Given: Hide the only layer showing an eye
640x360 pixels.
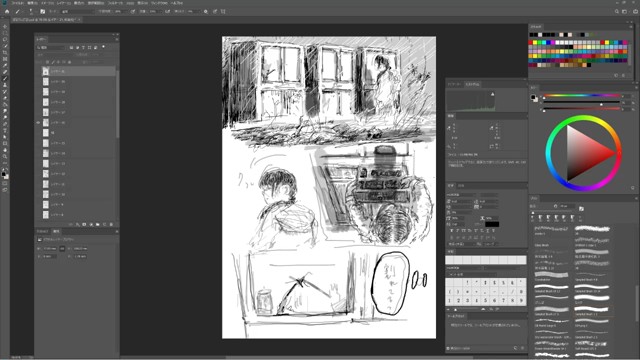Looking at the screenshot, I should [x=38, y=122].
